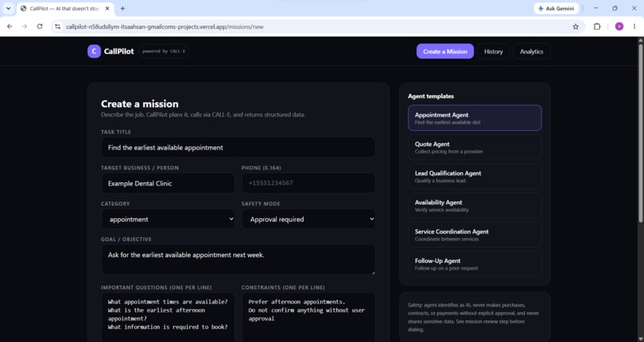Open Chrome three-dot menu
This screenshot has width=644, height=342.
click(634, 26)
